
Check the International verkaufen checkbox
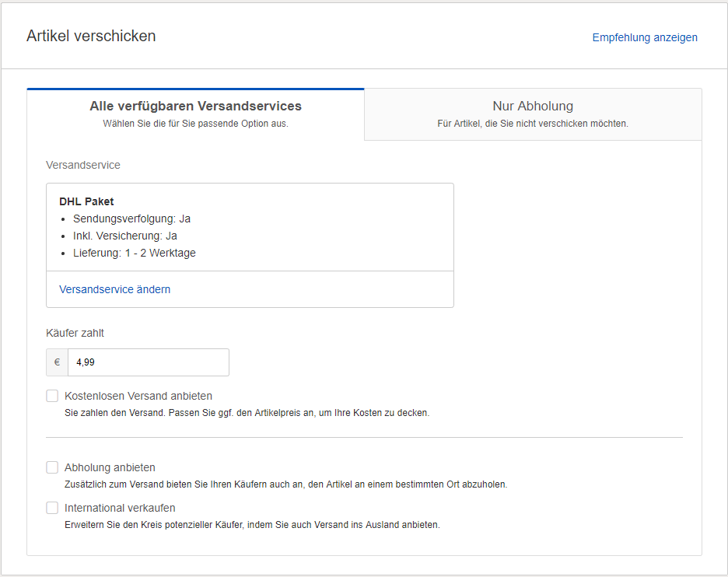52,508
